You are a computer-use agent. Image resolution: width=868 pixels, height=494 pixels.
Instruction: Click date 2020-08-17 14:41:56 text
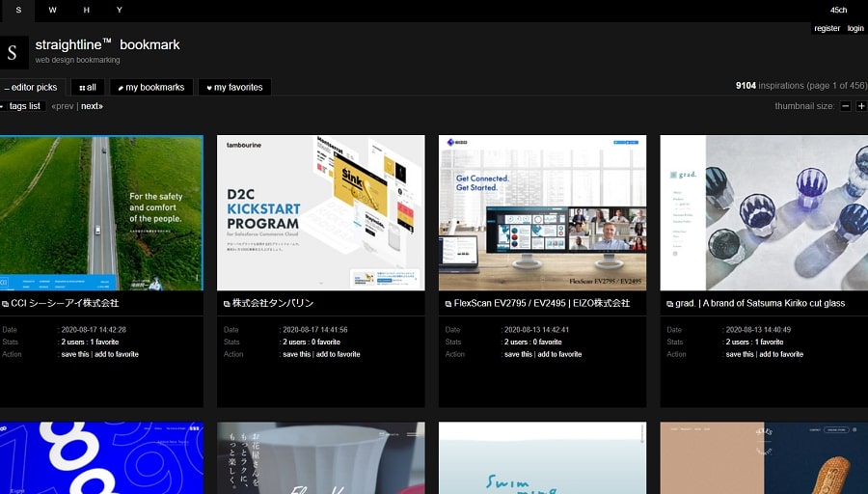click(x=315, y=330)
